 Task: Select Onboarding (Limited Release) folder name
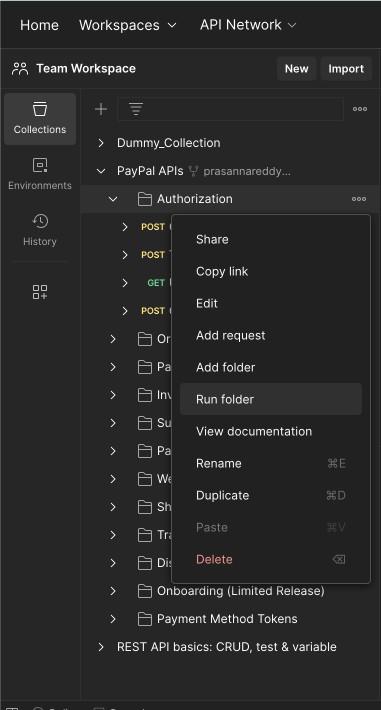tap(241, 591)
